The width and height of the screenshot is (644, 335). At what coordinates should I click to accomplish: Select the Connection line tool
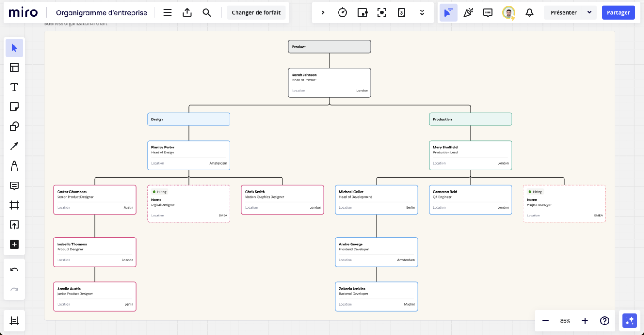(x=14, y=146)
